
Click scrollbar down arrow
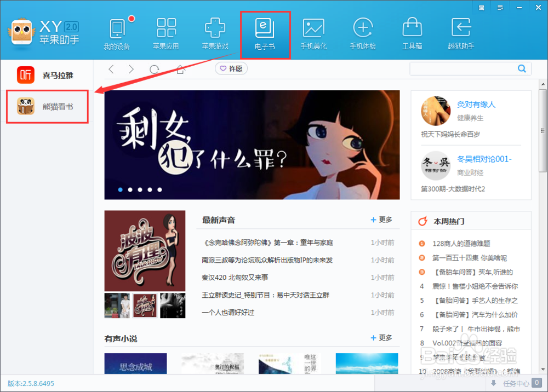[x=543, y=370]
